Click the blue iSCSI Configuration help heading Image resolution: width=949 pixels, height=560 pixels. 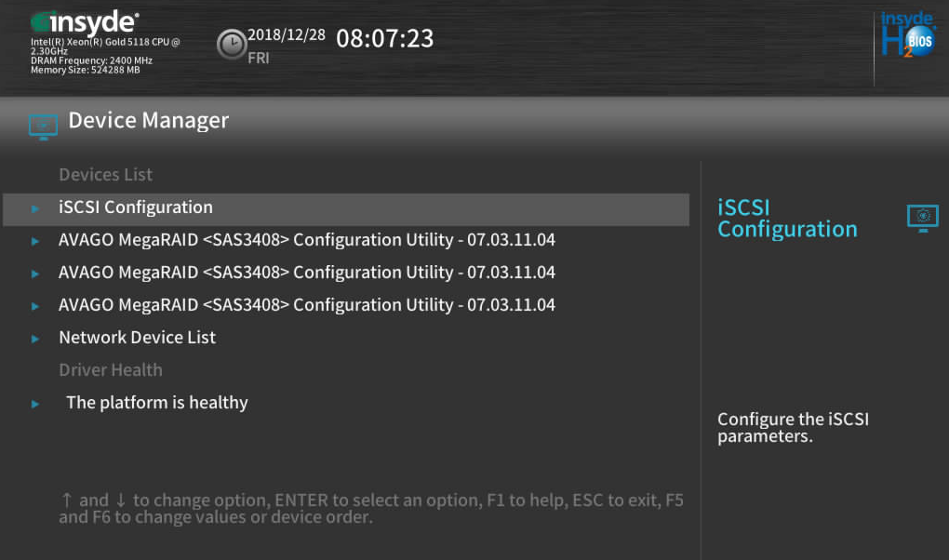point(787,219)
